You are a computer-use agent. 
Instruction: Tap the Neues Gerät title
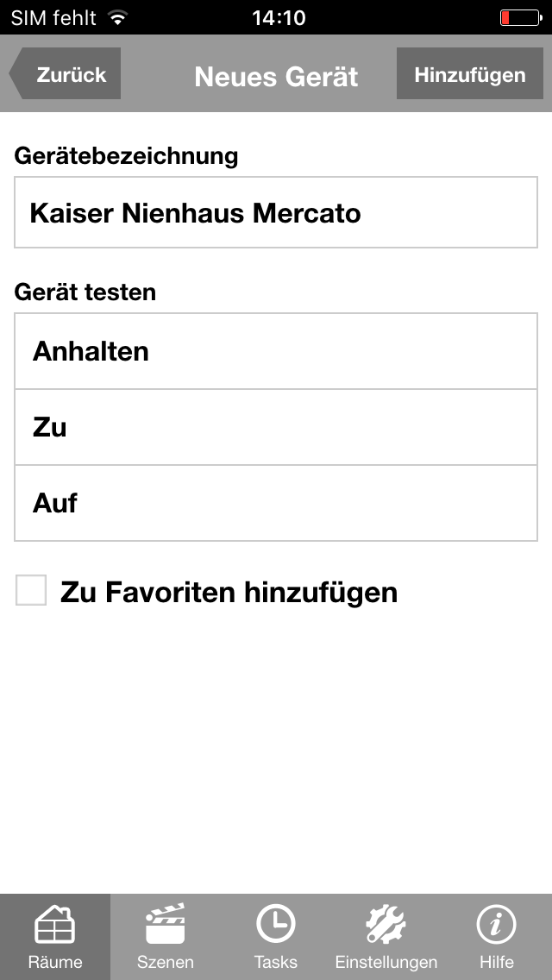[276, 76]
